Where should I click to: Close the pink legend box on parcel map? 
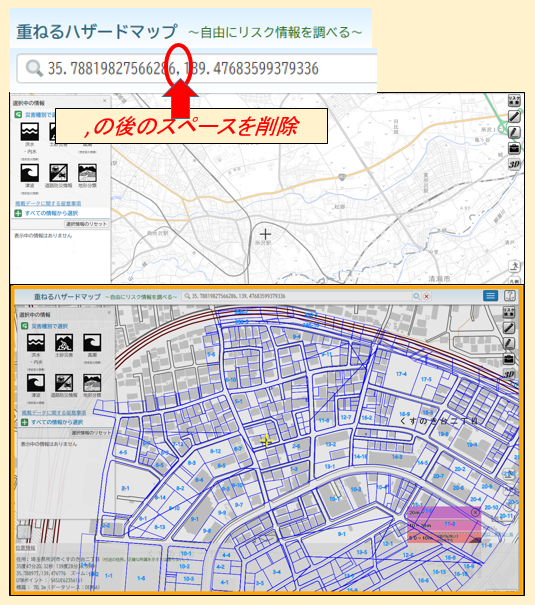coord(475,512)
